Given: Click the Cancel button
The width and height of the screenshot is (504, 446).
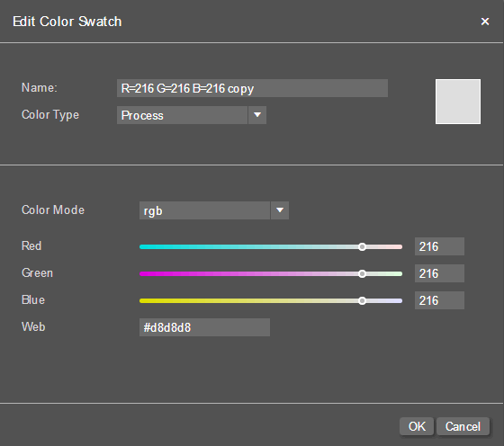Looking at the screenshot, I should coord(463,426).
